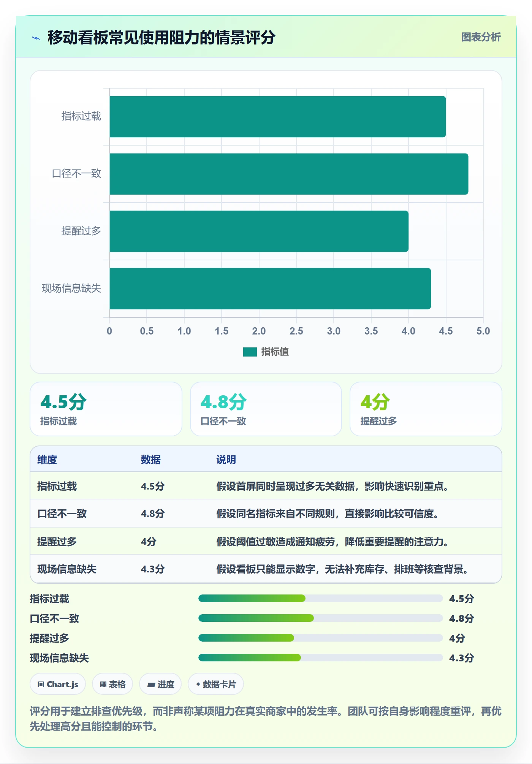The image size is (532, 764).
Task: Click the 4.3分 table data cell
Action: coord(153,569)
